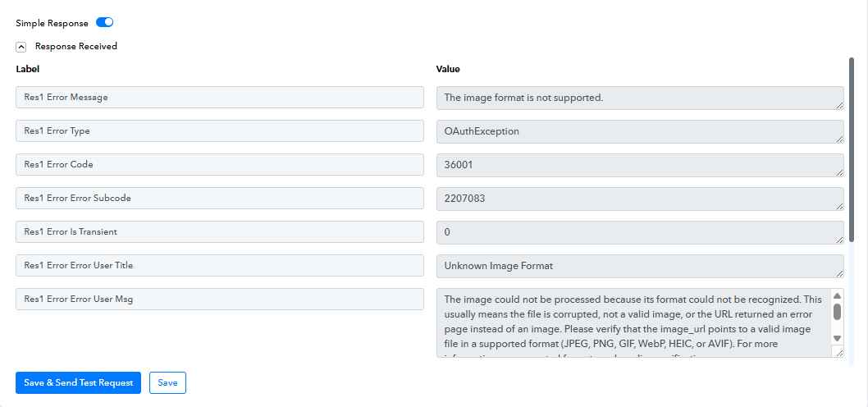Screen dimensions: 868x407
Task: Click the Res1 Error Message label field
Action: [x=219, y=98]
